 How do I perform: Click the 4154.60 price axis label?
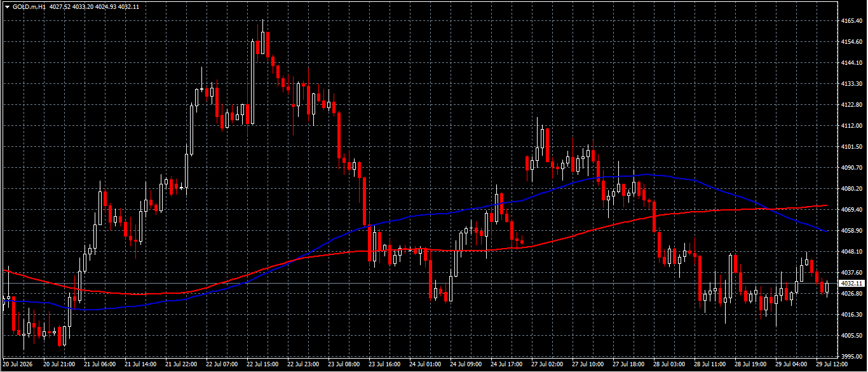pyautogui.click(x=850, y=42)
